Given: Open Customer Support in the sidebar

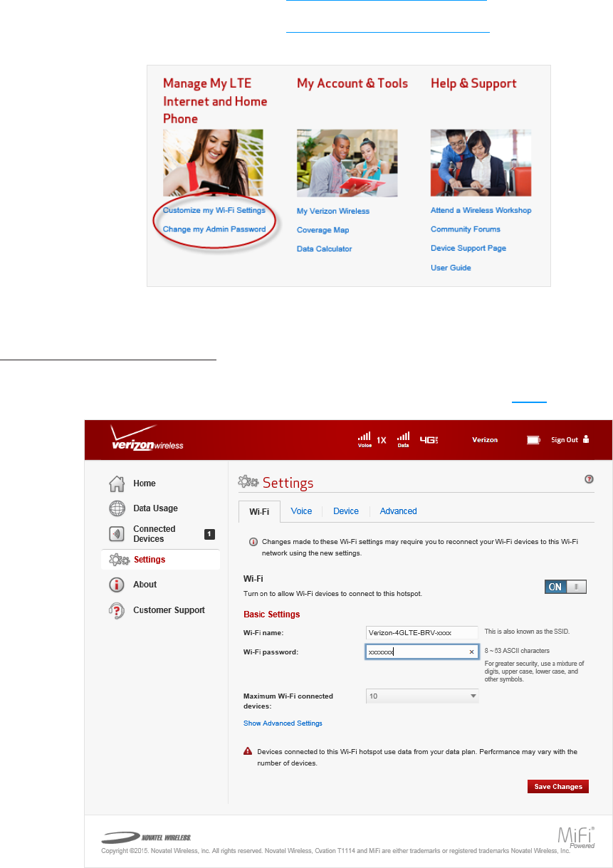Looking at the screenshot, I should pos(169,610).
